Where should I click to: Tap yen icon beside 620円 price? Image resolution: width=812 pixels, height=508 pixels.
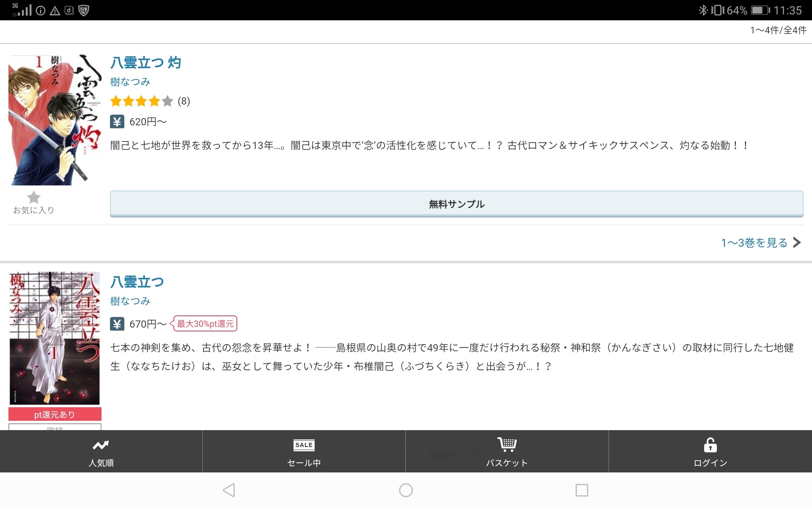pyautogui.click(x=117, y=122)
